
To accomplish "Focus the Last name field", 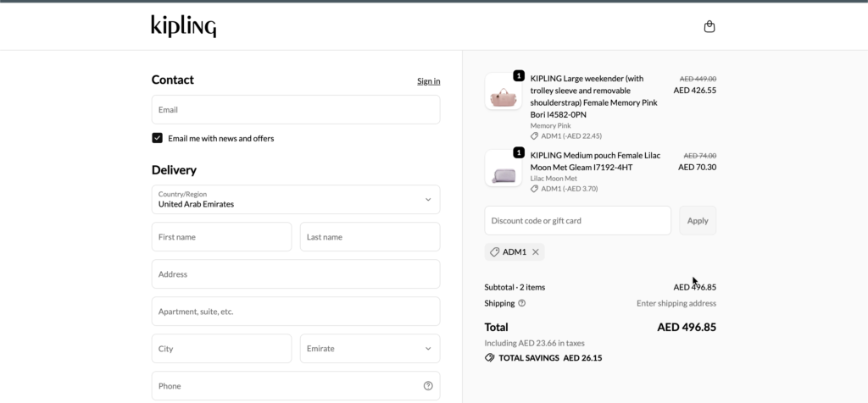I will tap(370, 236).
